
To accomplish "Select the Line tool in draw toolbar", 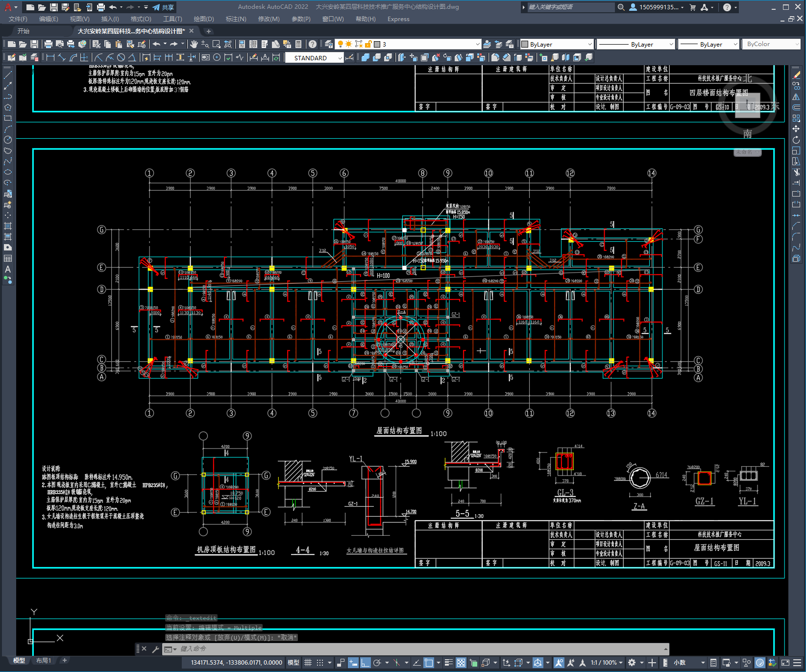I will [8, 75].
